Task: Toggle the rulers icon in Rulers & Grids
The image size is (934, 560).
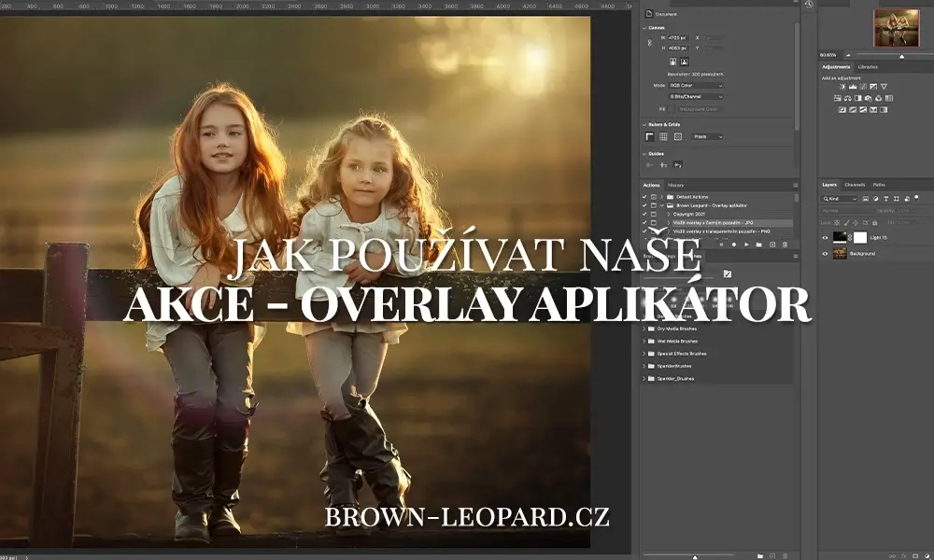Action: [x=649, y=136]
